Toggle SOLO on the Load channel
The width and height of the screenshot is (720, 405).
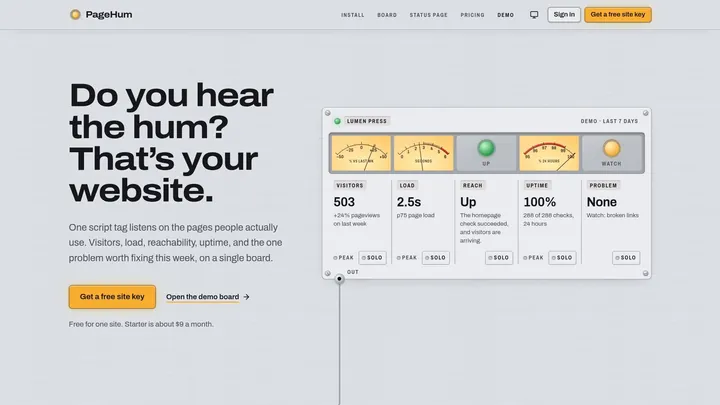[435, 258]
